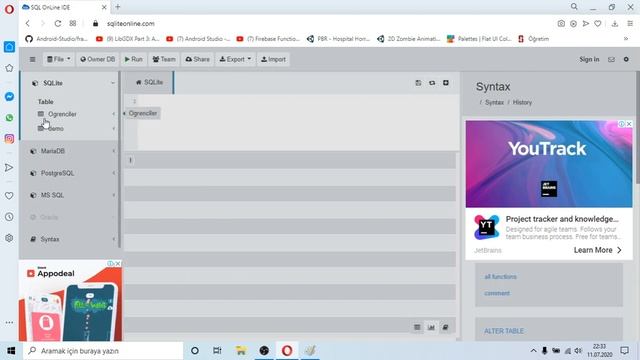The image size is (640, 360).
Task: Open the all functions link
Action: (500, 277)
